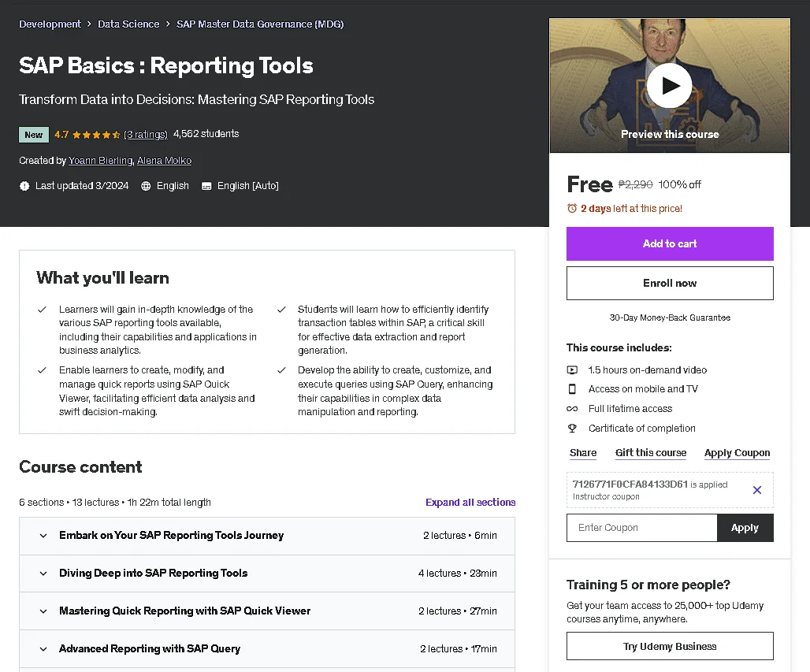Click the '4 lectures • 23min' text
The width and height of the screenshot is (810, 672).
[457, 574]
